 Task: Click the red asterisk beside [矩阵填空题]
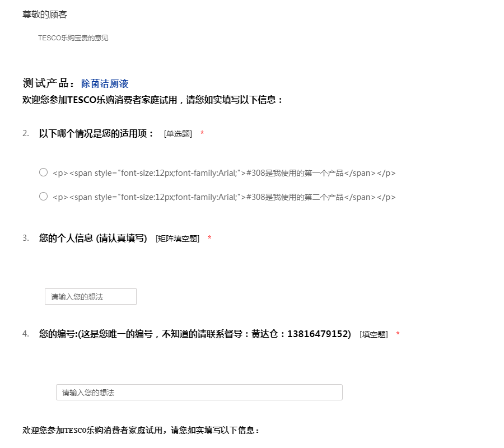click(x=209, y=239)
